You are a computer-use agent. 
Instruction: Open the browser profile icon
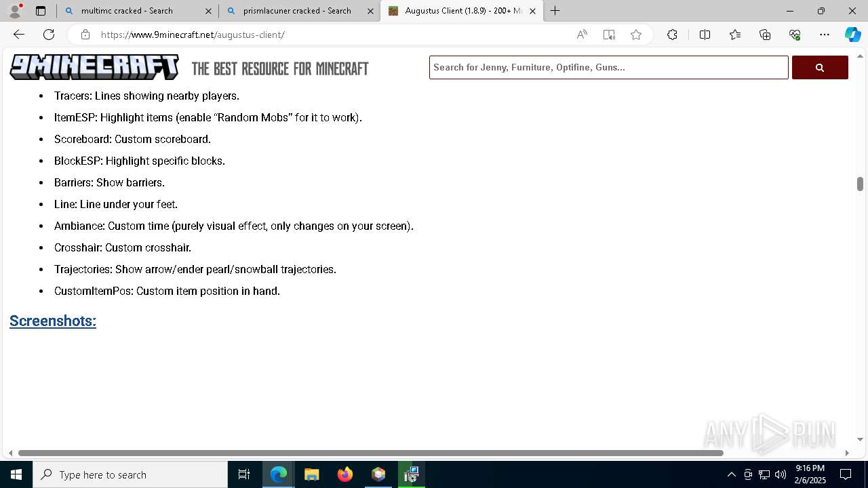pos(15,11)
